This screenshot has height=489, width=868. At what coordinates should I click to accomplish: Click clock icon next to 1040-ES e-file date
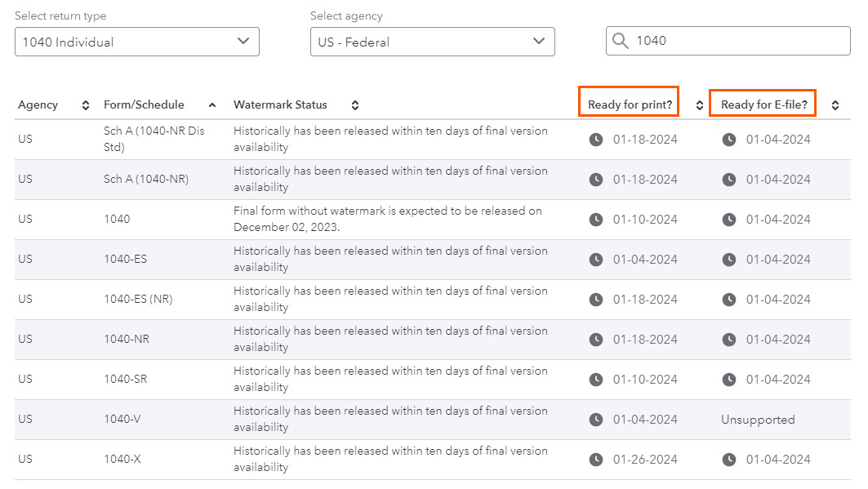coord(728,260)
